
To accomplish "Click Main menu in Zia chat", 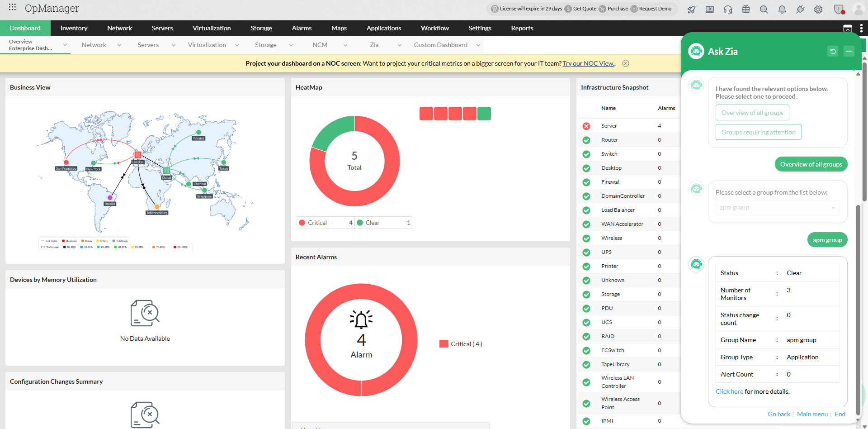I will pyautogui.click(x=812, y=414).
